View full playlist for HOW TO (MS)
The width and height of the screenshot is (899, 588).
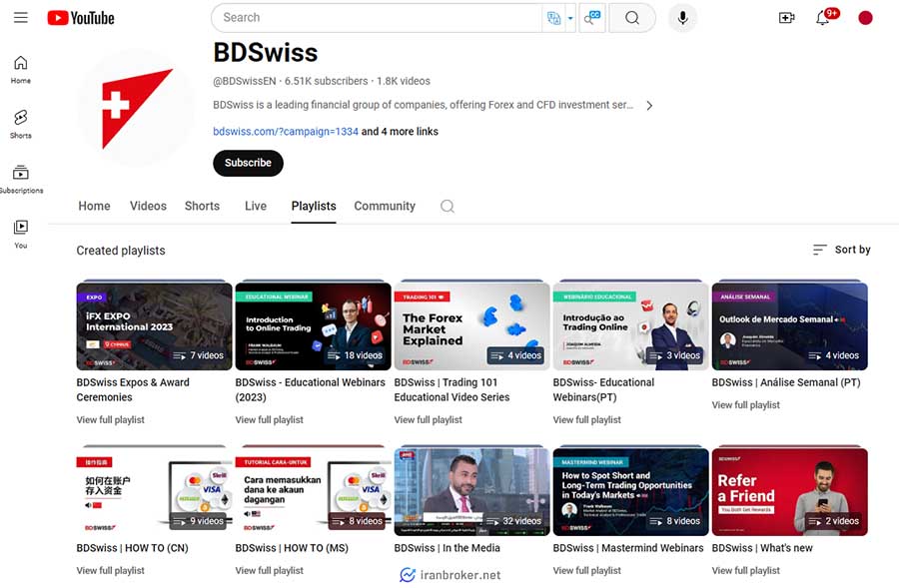tap(269, 570)
